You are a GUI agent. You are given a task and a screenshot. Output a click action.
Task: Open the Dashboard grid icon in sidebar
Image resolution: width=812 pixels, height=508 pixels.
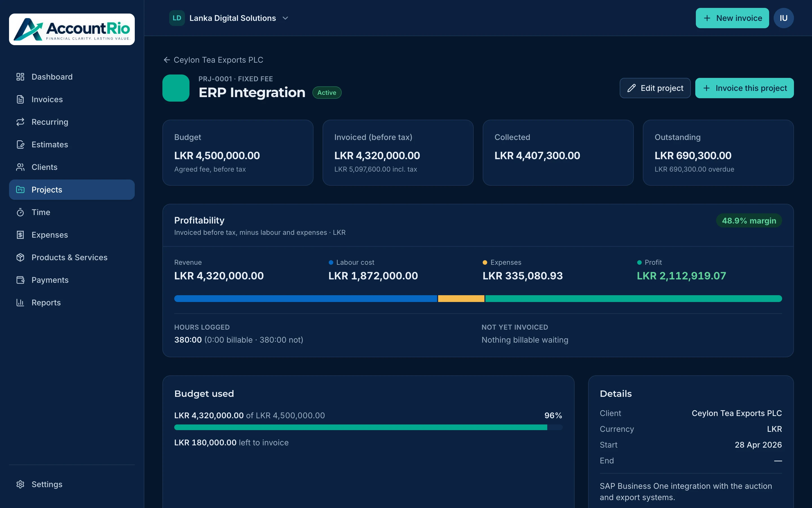coord(20,77)
